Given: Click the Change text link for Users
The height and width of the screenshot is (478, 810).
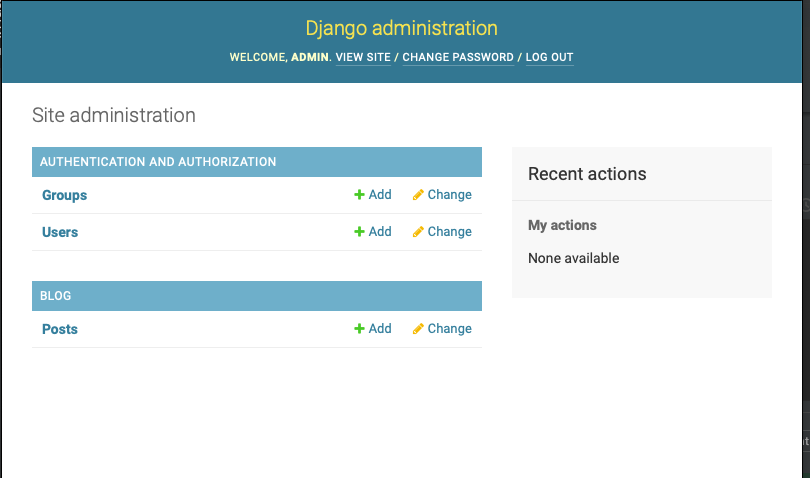Looking at the screenshot, I should (449, 232).
